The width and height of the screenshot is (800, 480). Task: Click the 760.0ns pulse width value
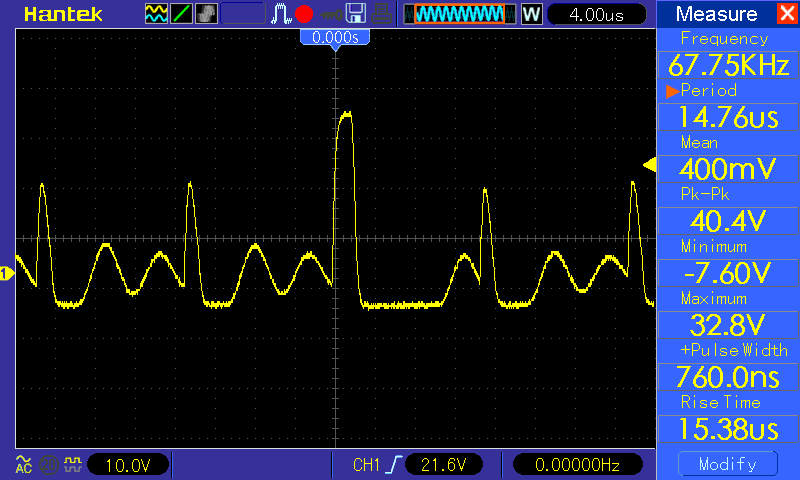(728, 377)
